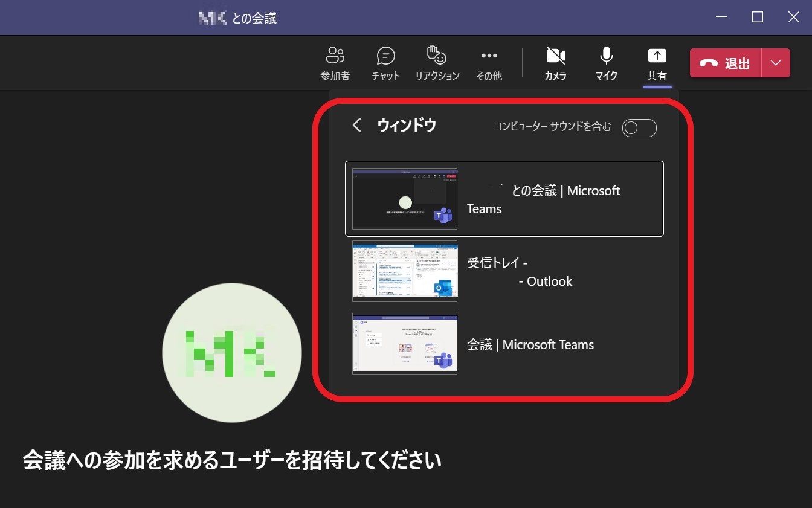Click the MK profile avatar circle
The height and width of the screenshot is (508, 812).
pos(231,352)
